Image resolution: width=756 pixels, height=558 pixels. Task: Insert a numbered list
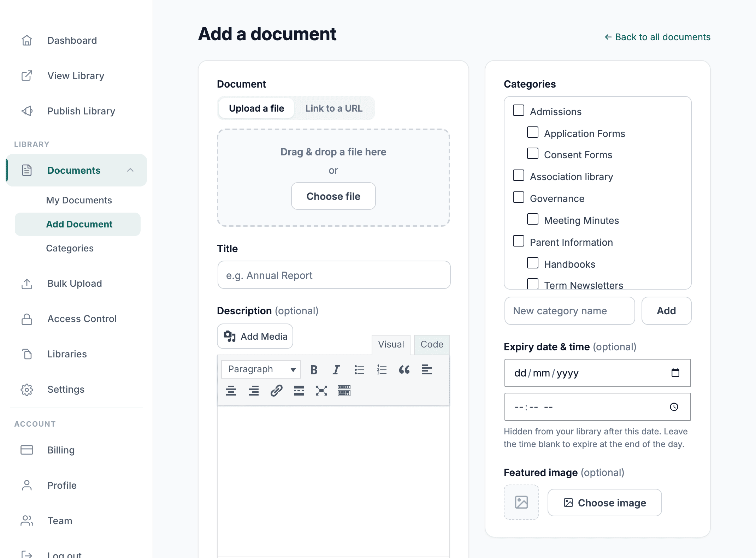click(x=382, y=370)
